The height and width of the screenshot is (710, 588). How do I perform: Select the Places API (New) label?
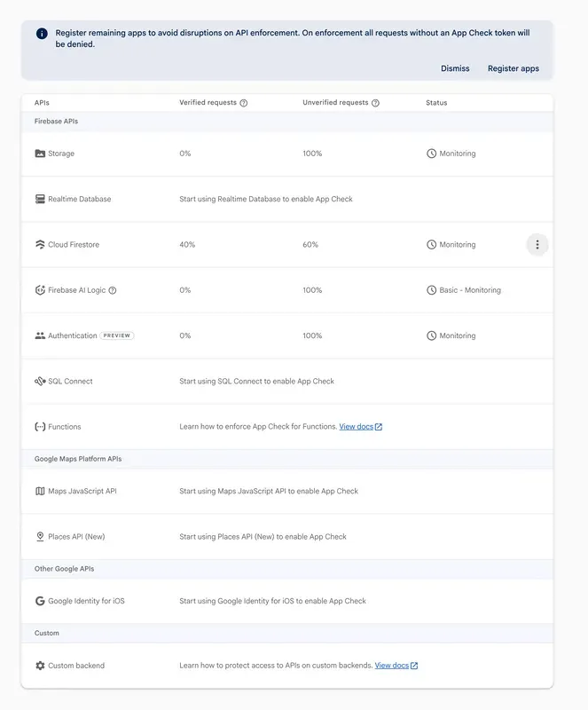(x=76, y=537)
